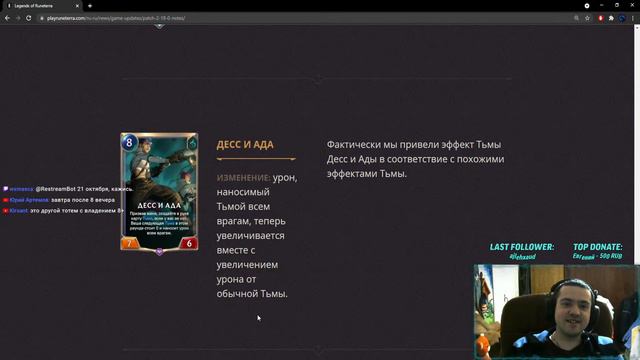Click chat message 'завтра после 8 вечера'
The width and height of the screenshot is (640, 360).
(x=83, y=200)
